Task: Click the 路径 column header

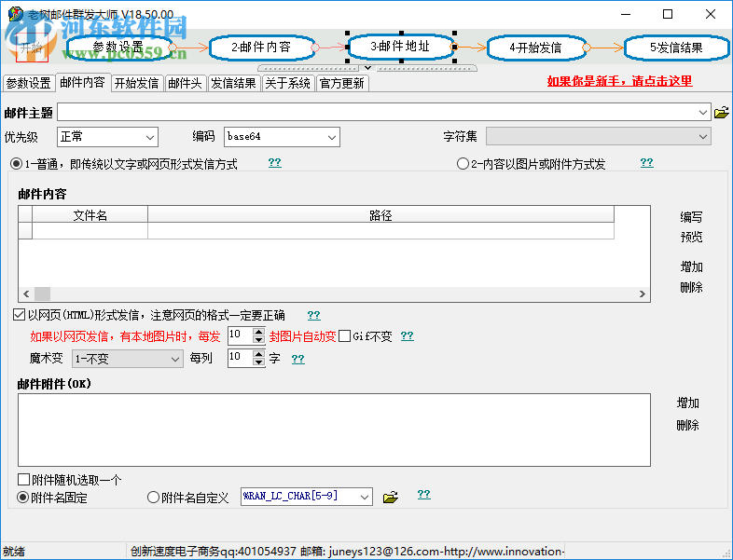Action: click(x=380, y=215)
